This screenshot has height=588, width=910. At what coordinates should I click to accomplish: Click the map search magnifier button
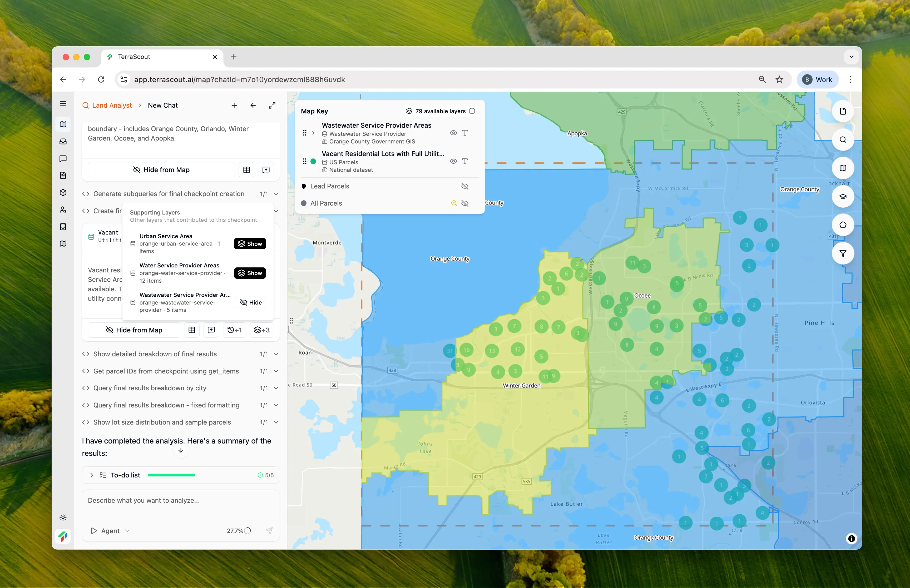tap(842, 140)
